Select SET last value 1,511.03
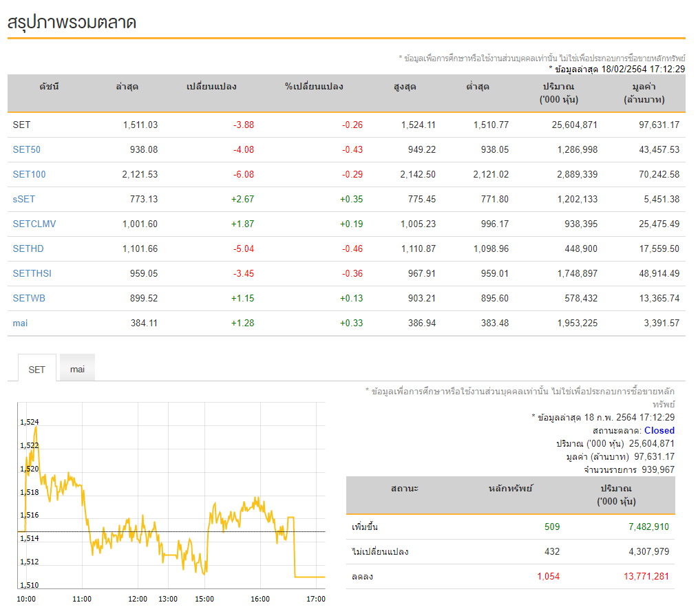Image resolution: width=698 pixels, height=616 pixels. (140, 125)
